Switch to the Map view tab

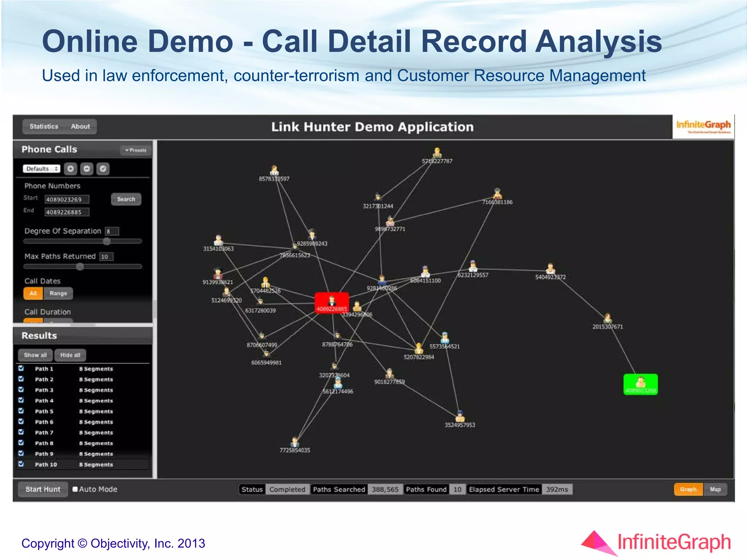click(x=715, y=489)
